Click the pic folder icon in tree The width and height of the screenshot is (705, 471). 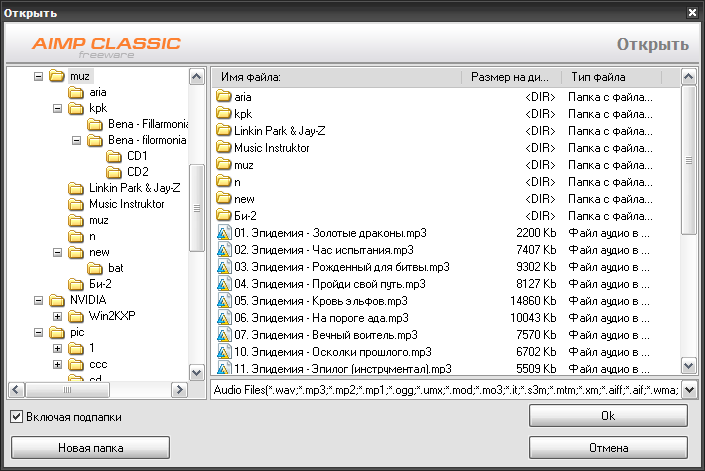pyautogui.click(x=57, y=332)
